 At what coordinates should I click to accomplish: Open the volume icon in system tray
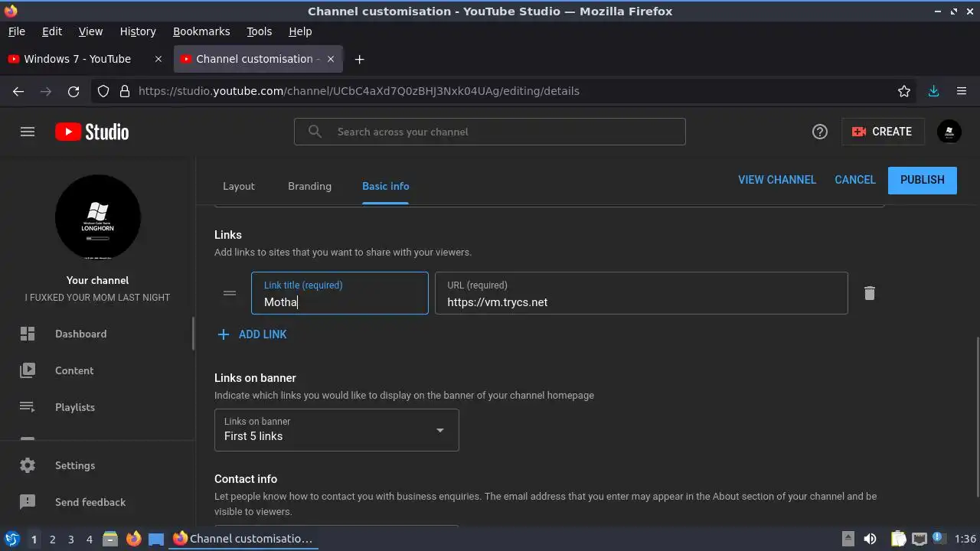870,539
